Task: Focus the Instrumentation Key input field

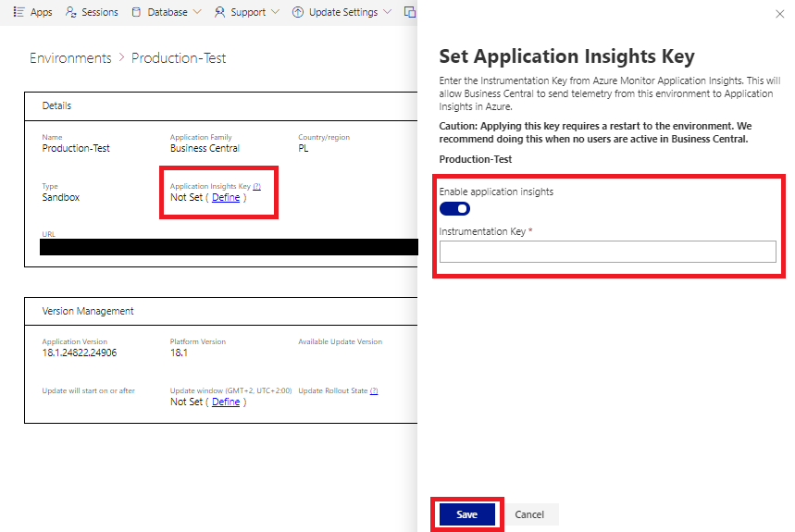Action: click(607, 252)
